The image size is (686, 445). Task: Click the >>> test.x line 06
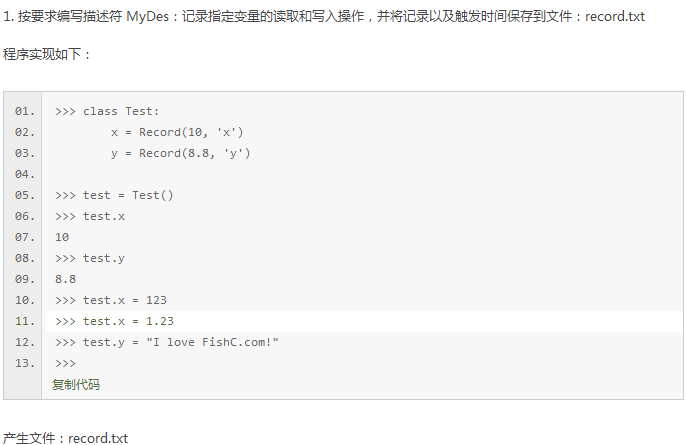click(x=90, y=216)
